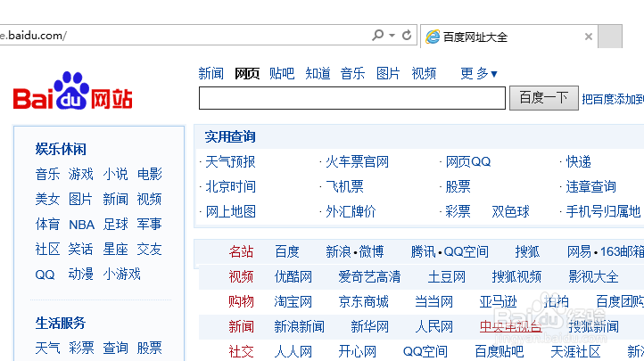Open 优酷网 in 视频 row

[x=293, y=277]
